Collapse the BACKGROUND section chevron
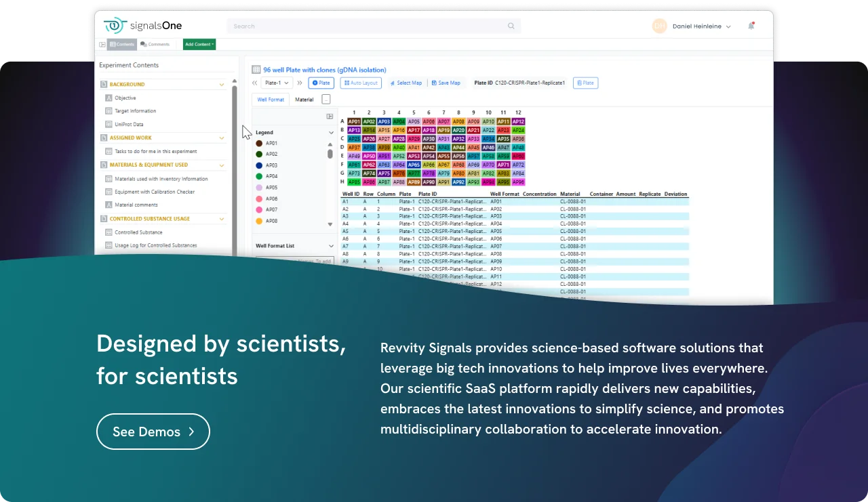 [x=222, y=85]
